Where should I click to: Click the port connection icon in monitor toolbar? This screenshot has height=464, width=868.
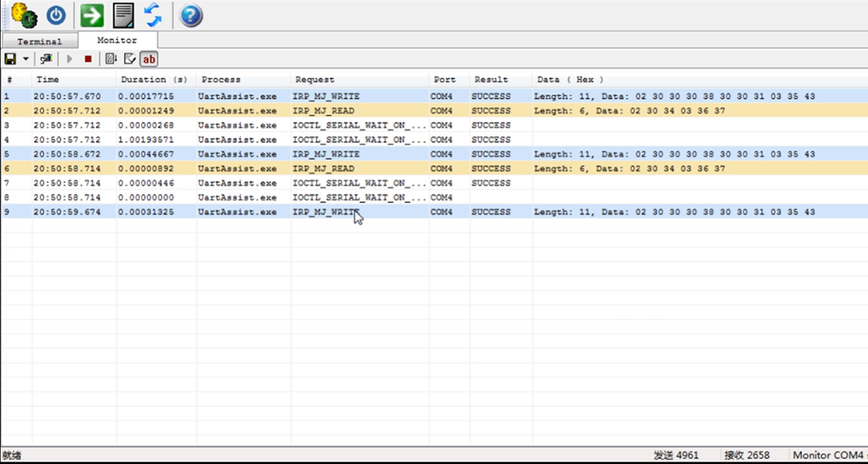(x=46, y=59)
